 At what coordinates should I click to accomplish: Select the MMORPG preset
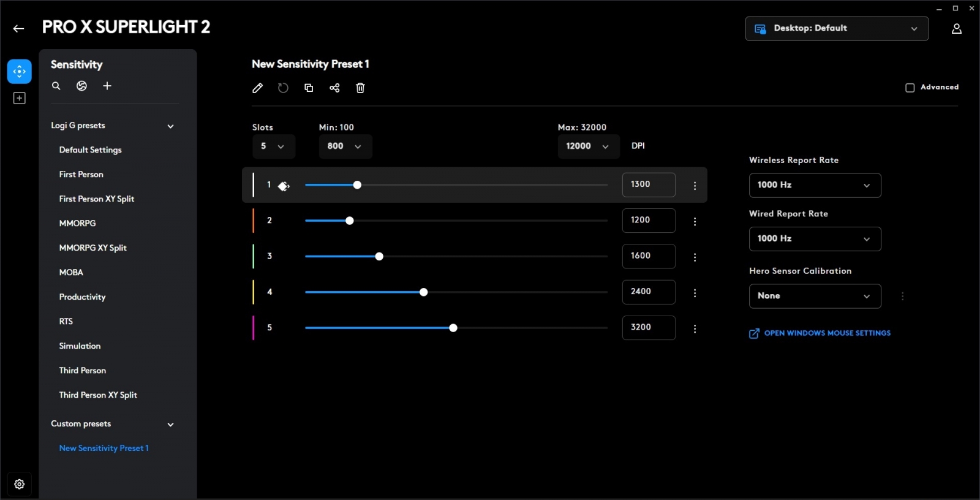coord(77,224)
